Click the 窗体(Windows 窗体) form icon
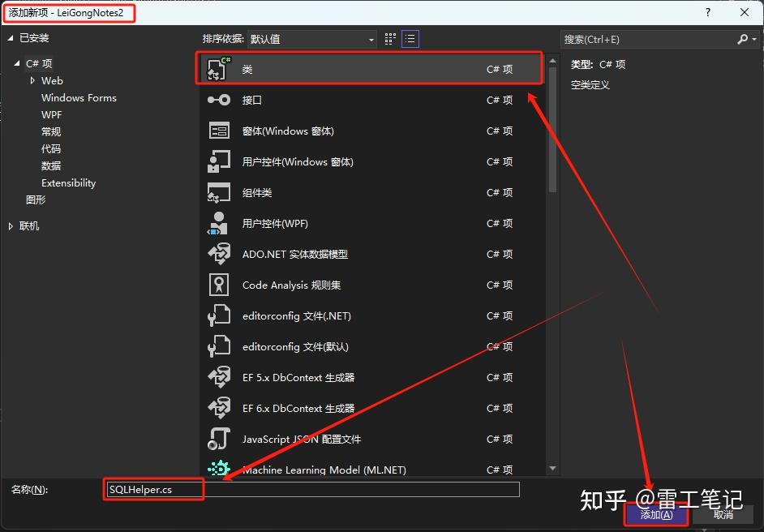The image size is (764, 532). [x=219, y=131]
